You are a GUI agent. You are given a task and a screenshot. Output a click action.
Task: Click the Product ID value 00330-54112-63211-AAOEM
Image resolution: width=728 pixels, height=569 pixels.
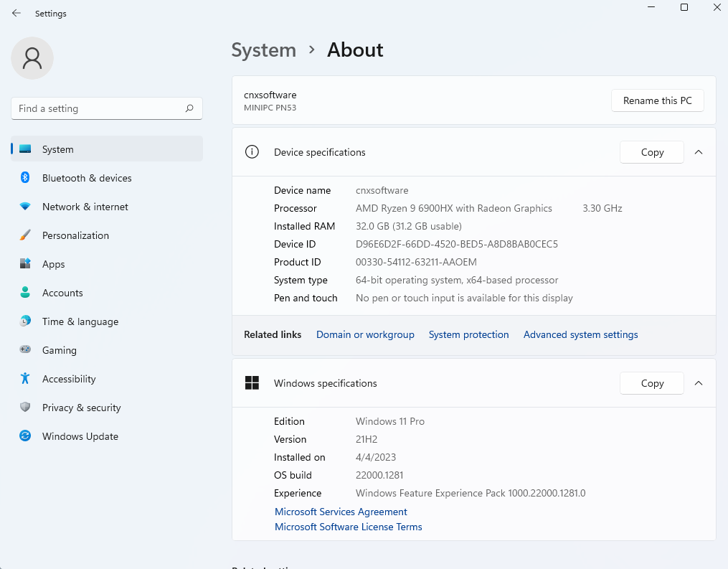coord(416,262)
